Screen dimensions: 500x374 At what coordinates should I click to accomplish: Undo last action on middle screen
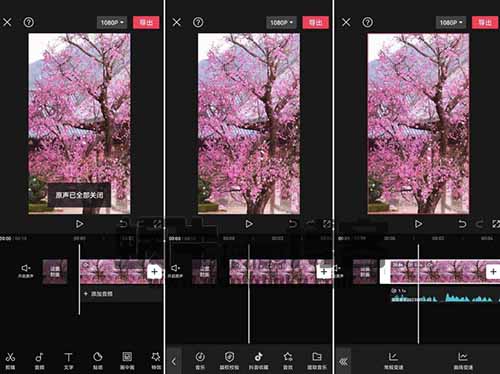[x=293, y=224]
